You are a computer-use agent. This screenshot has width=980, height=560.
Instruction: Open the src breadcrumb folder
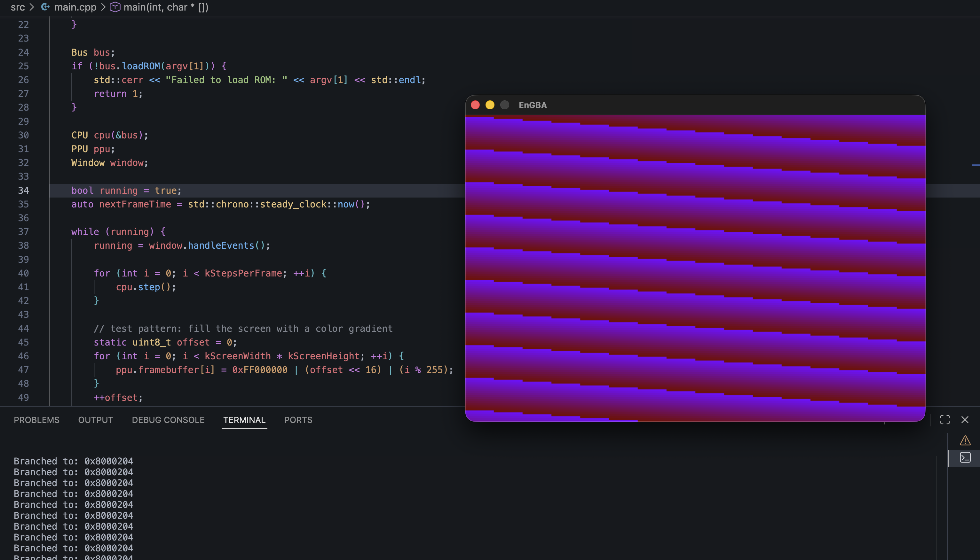click(x=18, y=7)
